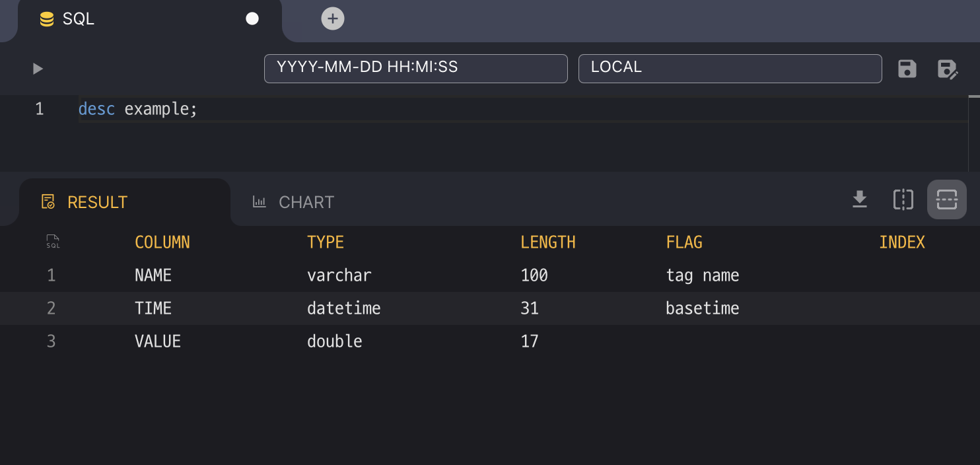Run the SQL query with play button
980x465 pixels.
tap(38, 69)
